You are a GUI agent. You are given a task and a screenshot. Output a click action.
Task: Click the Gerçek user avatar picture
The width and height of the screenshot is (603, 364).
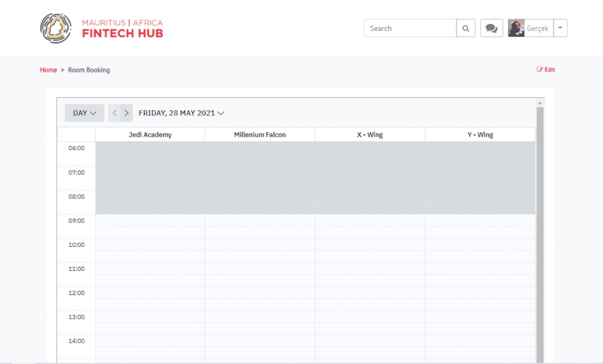click(x=516, y=28)
